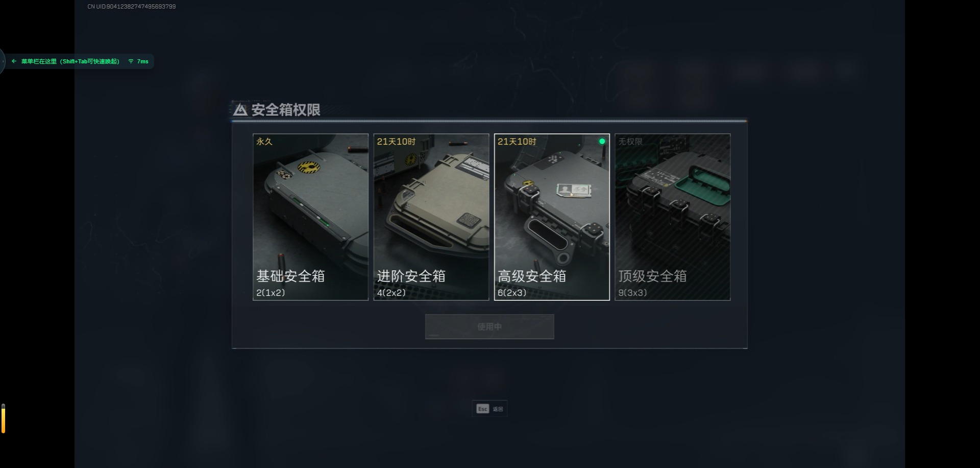
Task: Click the 永久 label on 基础安全箱
Action: [x=264, y=142]
